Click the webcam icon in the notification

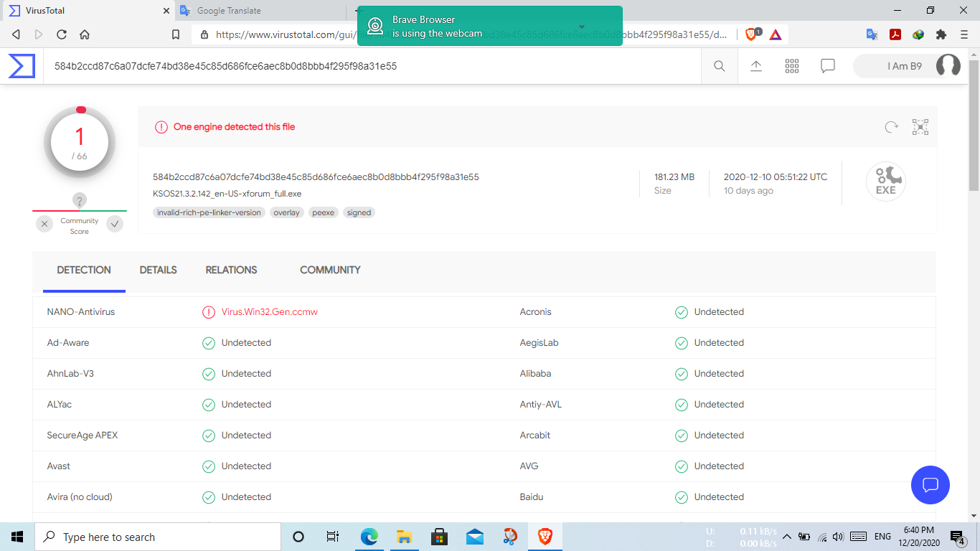tap(375, 27)
